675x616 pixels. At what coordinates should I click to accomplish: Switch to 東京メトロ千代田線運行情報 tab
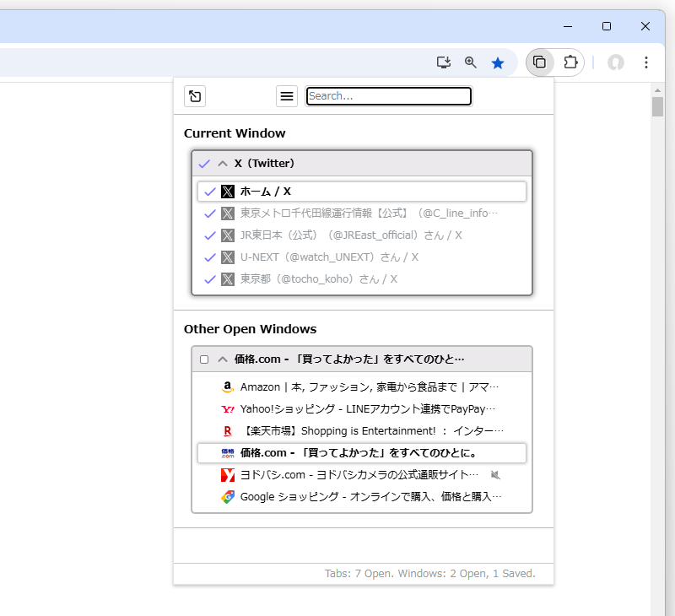click(x=362, y=213)
